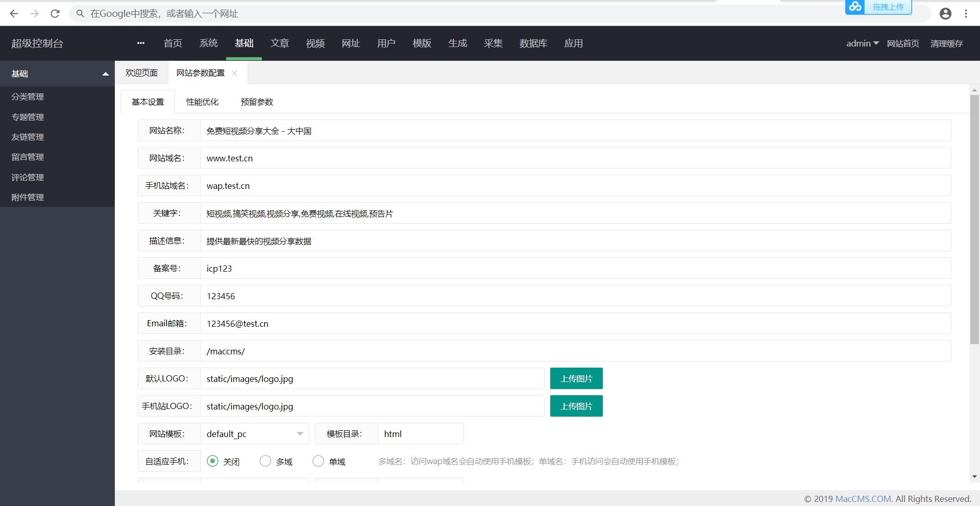Click the scrollbar up arrow
This screenshot has width=980, height=506.
974,90
